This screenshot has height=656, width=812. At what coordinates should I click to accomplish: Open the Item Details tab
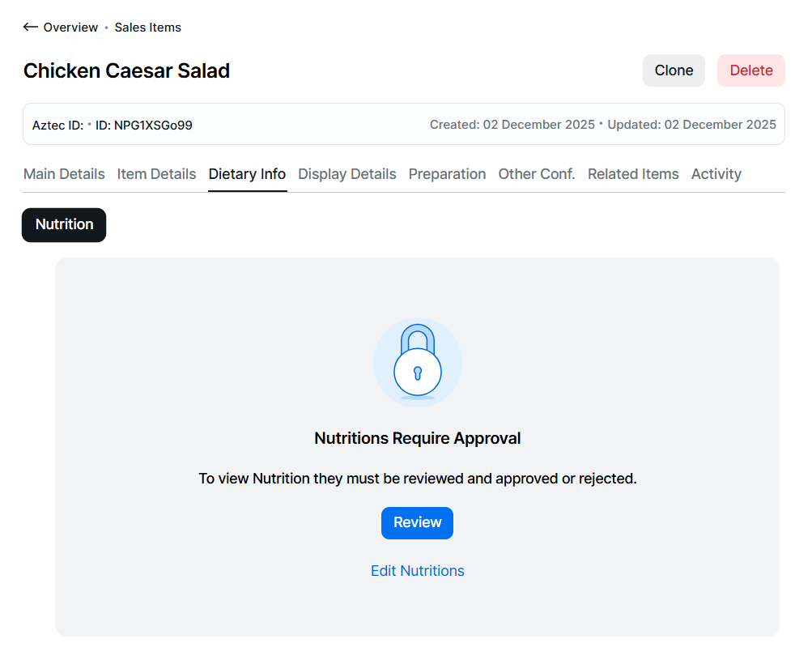(156, 174)
